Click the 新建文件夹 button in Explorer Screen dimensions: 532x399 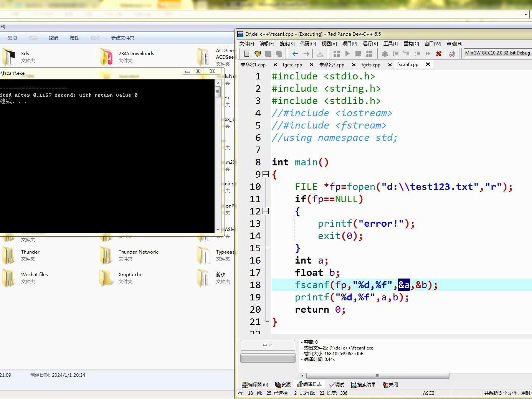[x=123, y=38]
